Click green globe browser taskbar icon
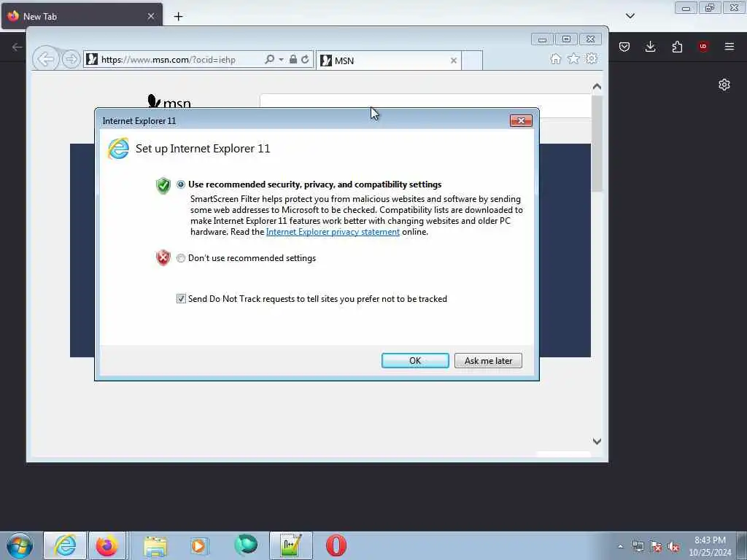 [246, 545]
